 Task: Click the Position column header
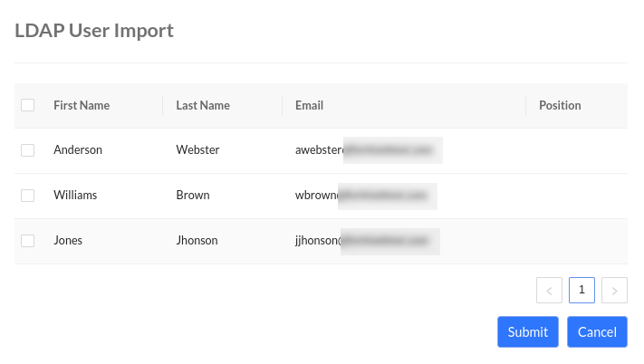coord(560,105)
